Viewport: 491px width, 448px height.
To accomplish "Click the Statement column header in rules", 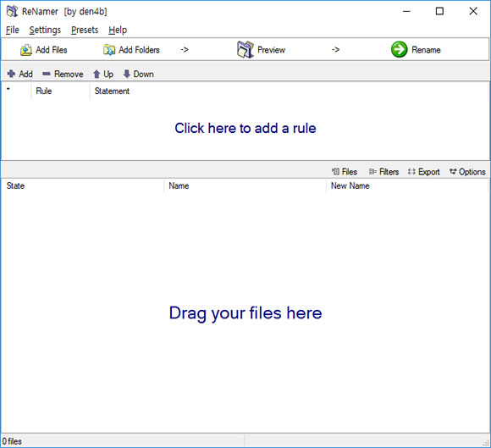I will (x=112, y=91).
